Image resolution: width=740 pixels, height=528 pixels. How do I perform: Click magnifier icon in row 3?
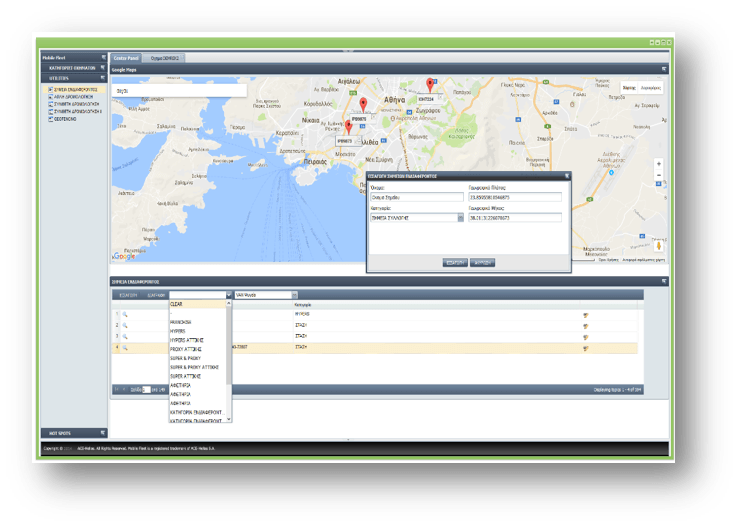pyautogui.click(x=125, y=336)
